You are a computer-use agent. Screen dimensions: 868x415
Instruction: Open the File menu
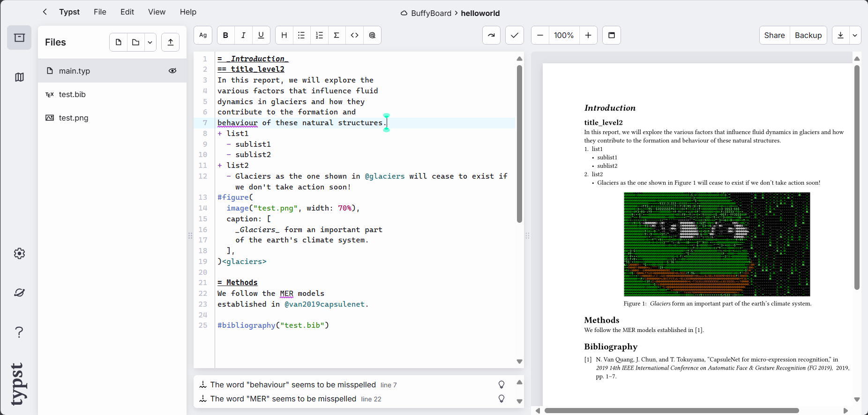point(100,12)
